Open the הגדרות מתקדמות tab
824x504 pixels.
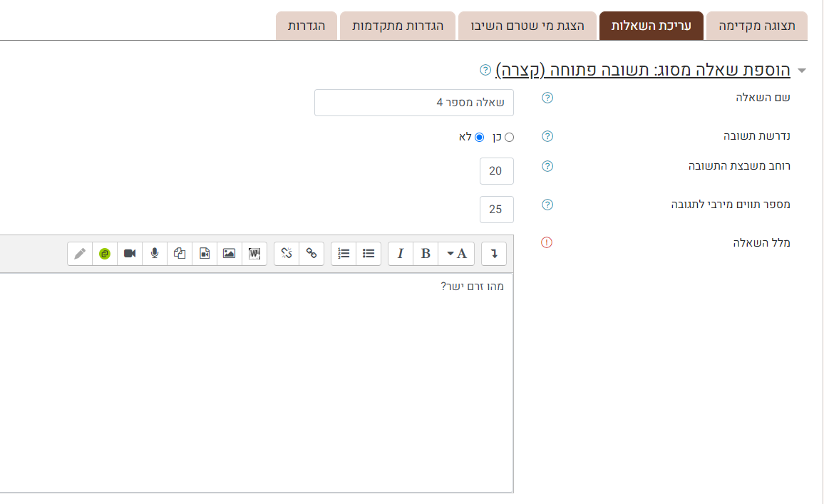[398, 26]
